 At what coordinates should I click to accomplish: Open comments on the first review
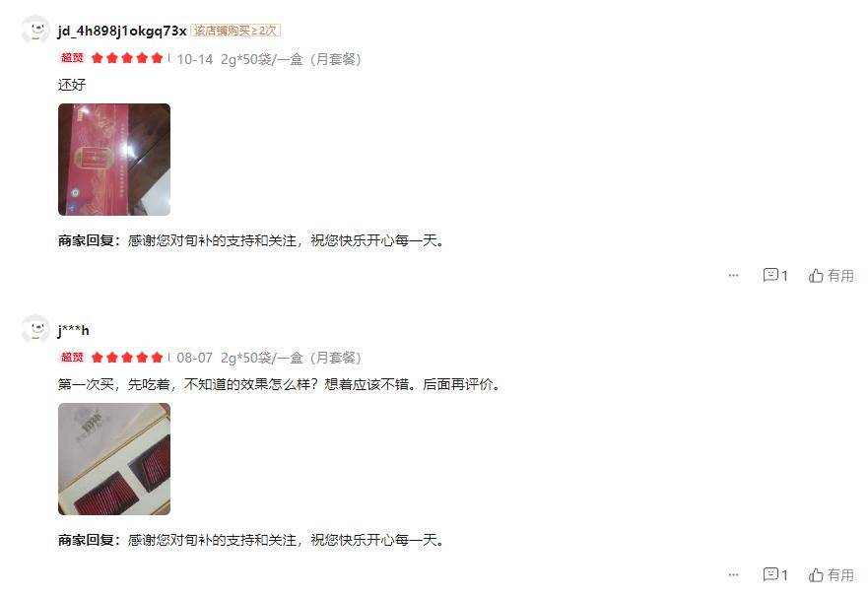pos(775,275)
